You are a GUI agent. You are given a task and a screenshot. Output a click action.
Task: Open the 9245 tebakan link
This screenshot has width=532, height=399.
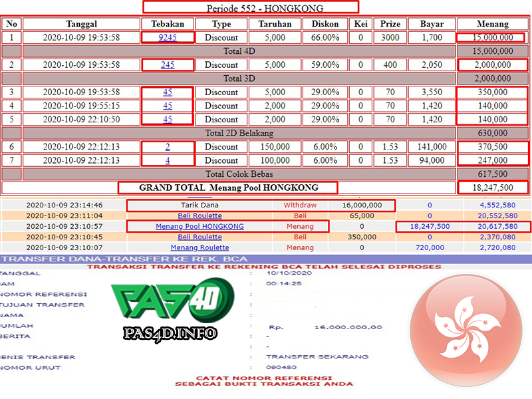[168, 37]
